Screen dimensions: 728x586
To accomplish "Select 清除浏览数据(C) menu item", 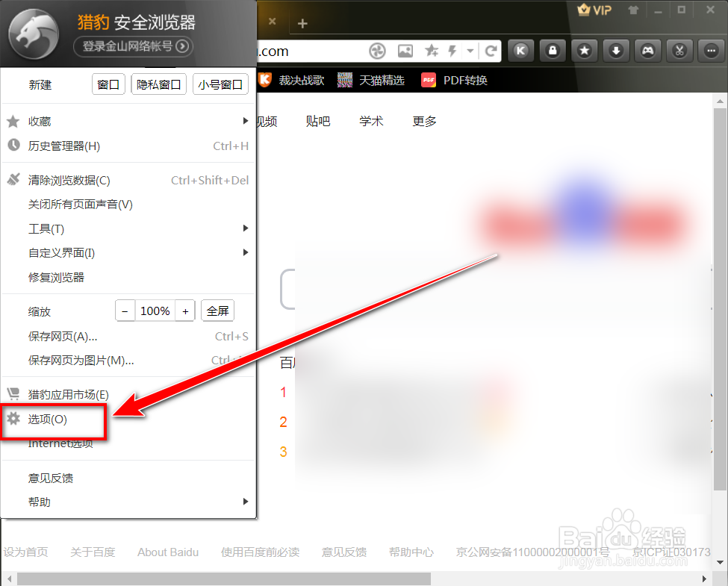I will tap(128, 180).
